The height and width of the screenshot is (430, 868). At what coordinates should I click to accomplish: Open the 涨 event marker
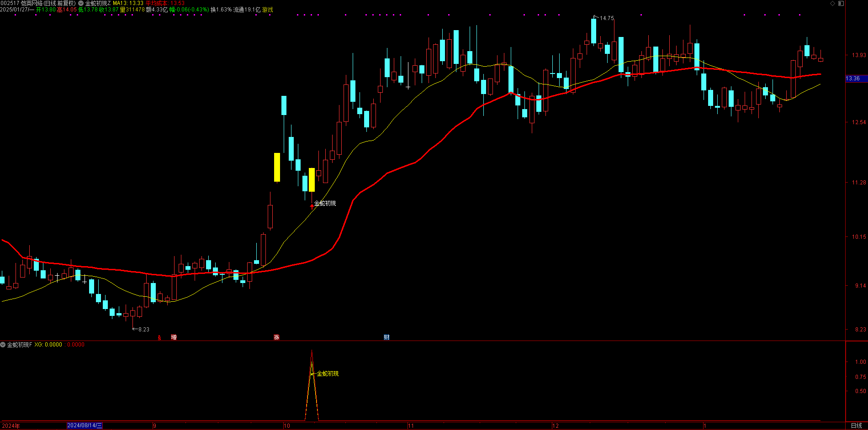(276, 337)
